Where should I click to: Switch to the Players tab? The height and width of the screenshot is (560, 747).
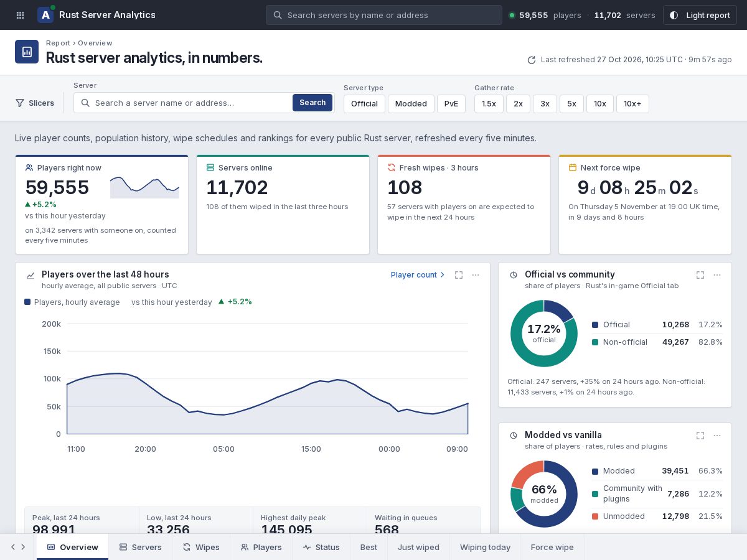point(261,548)
